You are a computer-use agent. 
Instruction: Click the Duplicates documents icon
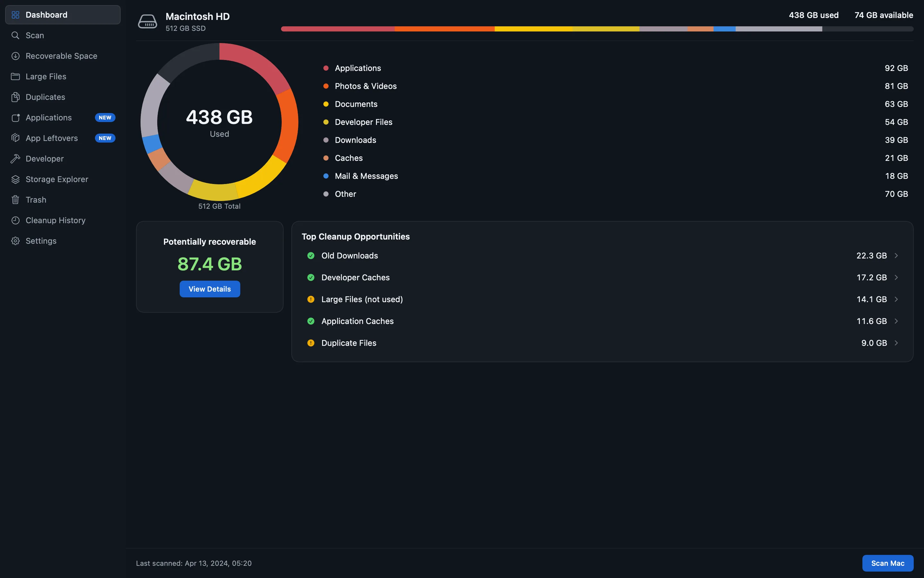click(15, 97)
